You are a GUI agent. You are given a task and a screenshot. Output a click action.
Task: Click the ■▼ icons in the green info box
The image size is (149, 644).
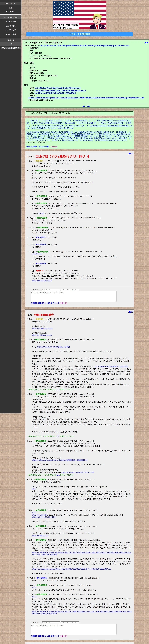pos(147,43)
